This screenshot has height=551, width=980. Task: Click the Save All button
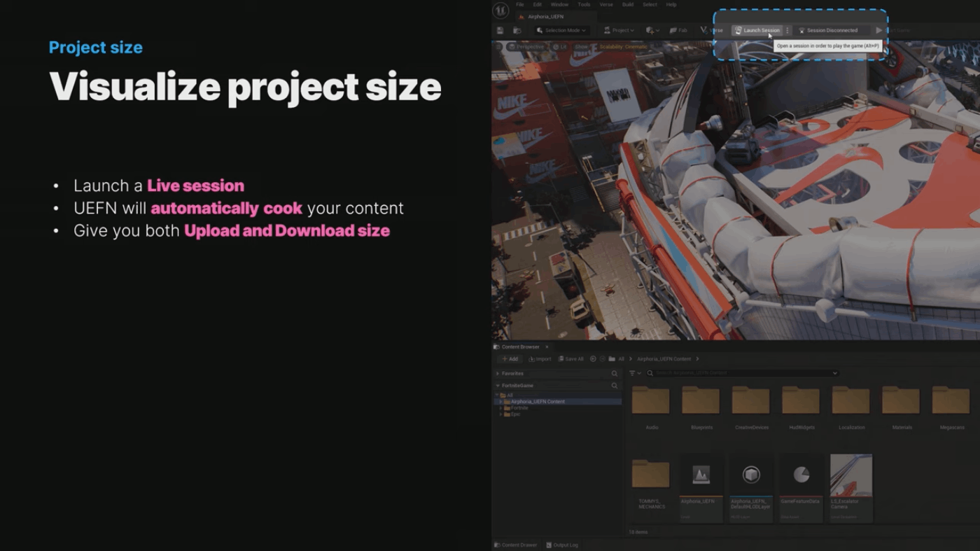pyautogui.click(x=570, y=359)
